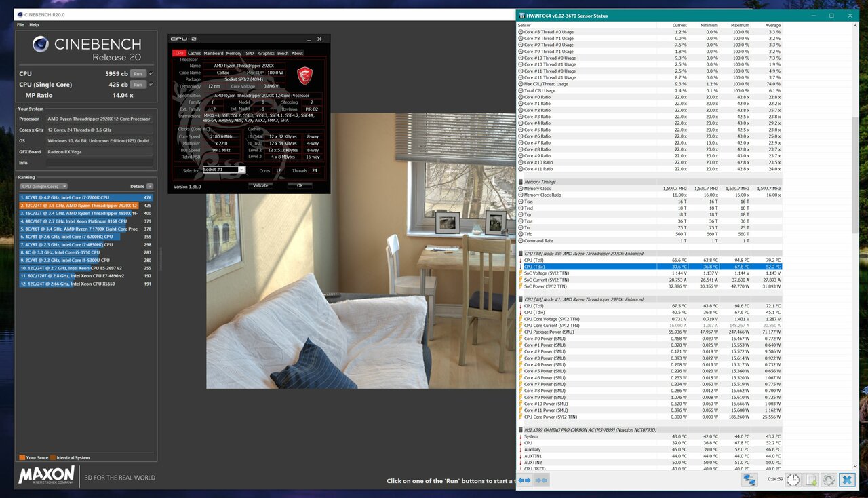Click the Validate button in CPU-Z
The height and width of the screenshot is (498, 868).
tap(260, 185)
